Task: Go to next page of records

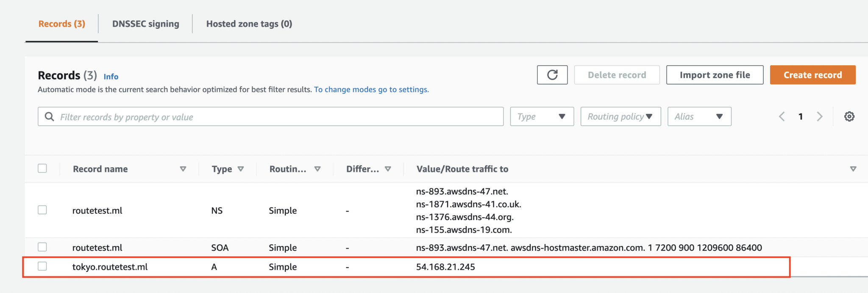Action: [x=820, y=116]
